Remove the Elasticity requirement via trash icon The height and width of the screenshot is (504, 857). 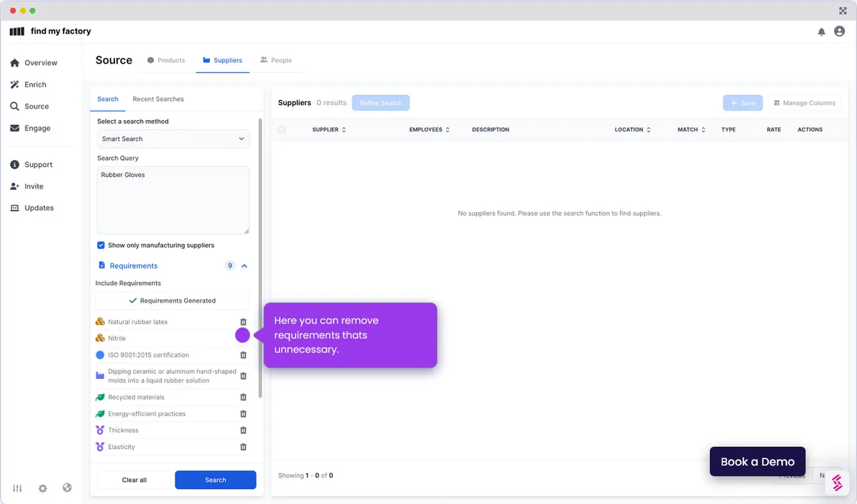[x=243, y=447]
